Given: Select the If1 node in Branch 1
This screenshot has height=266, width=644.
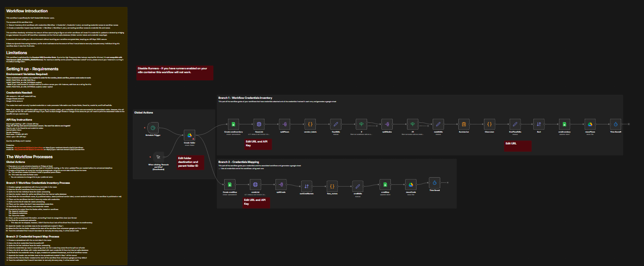Looking at the screenshot, I should [413, 124].
